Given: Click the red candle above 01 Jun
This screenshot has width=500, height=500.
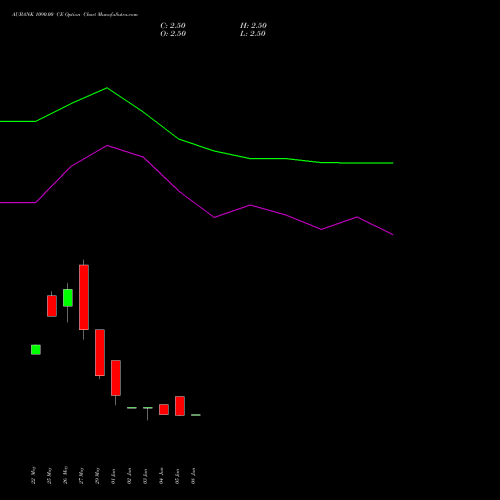Looking at the screenshot, I should (116, 378).
